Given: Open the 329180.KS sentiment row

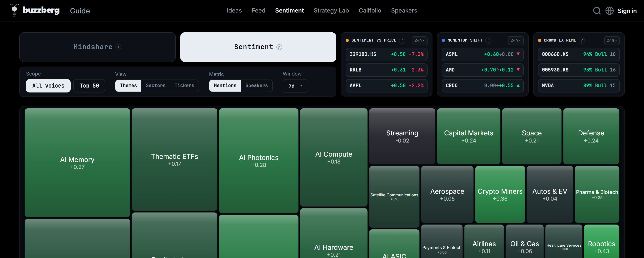Looking at the screenshot, I should coord(386,54).
